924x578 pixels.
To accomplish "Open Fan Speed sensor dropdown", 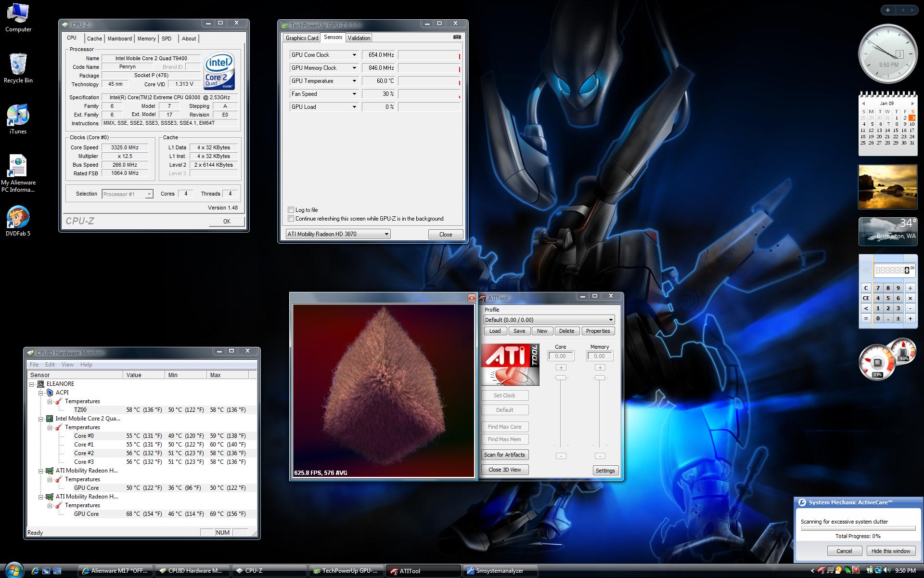I will pyautogui.click(x=354, y=94).
